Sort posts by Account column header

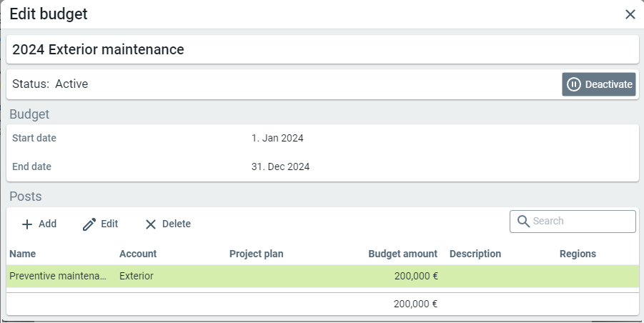pos(138,254)
